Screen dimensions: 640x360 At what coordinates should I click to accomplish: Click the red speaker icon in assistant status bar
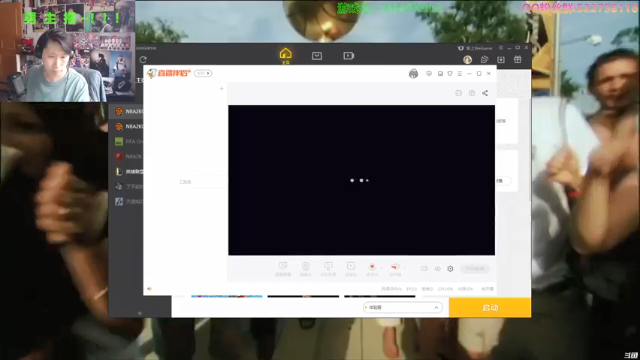point(149,289)
